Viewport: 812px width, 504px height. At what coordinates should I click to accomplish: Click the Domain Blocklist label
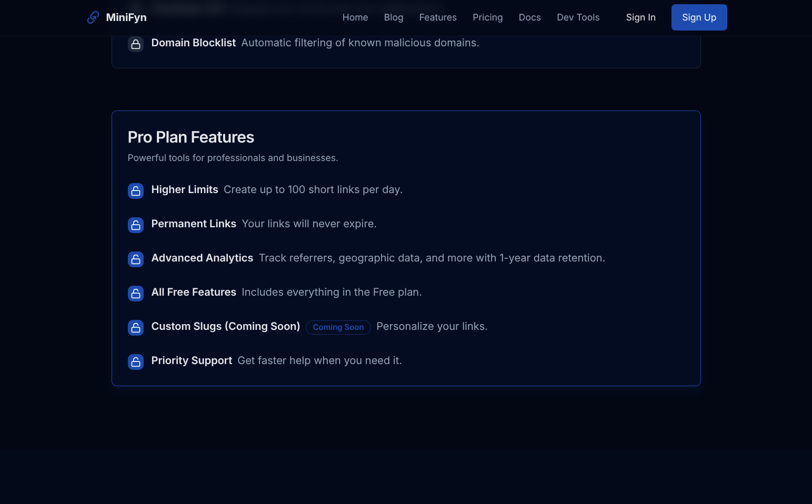[194, 43]
